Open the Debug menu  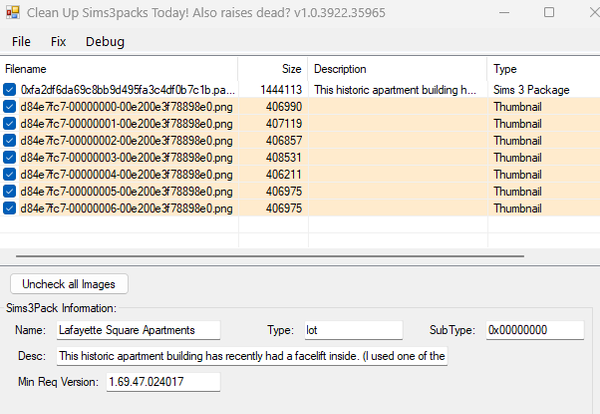(x=105, y=41)
